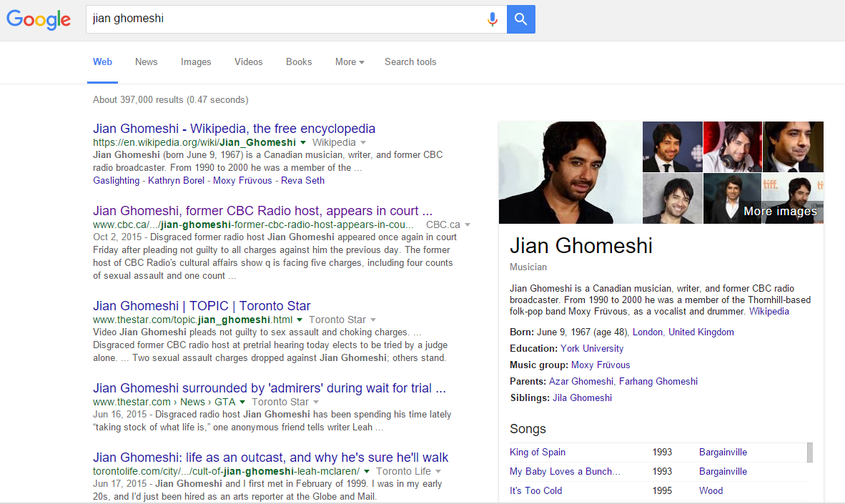Open the song My Baby Loves a Bunch
This screenshot has height=504, width=845.
pyautogui.click(x=565, y=472)
